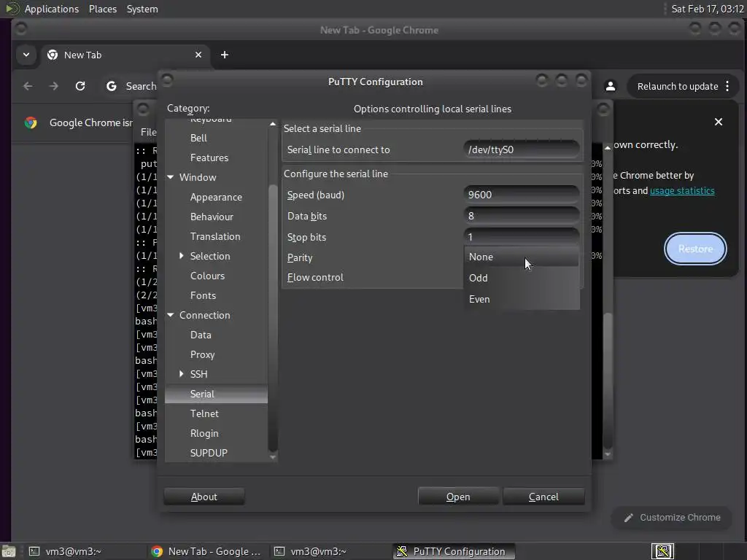Viewport: 747px width, 560px height.
Task: Click Chrome back arrow
Action: [x=28, y=86]
